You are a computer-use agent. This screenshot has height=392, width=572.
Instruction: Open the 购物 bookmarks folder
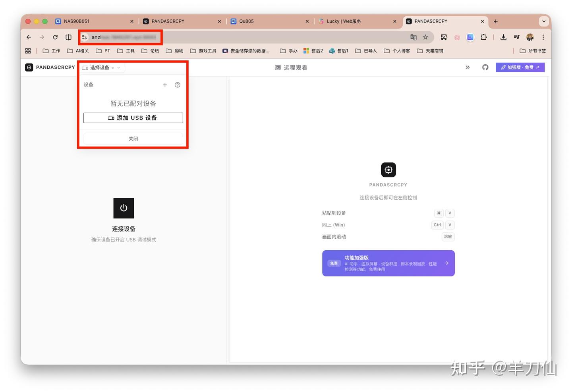(x=174, y=51)
